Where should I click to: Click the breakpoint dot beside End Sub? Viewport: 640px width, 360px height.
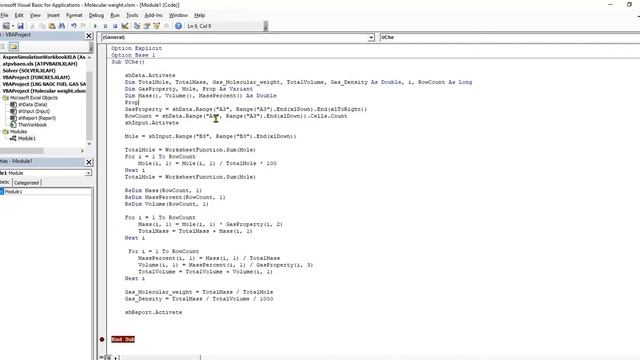pyautogui.click(x=102, y=339)
